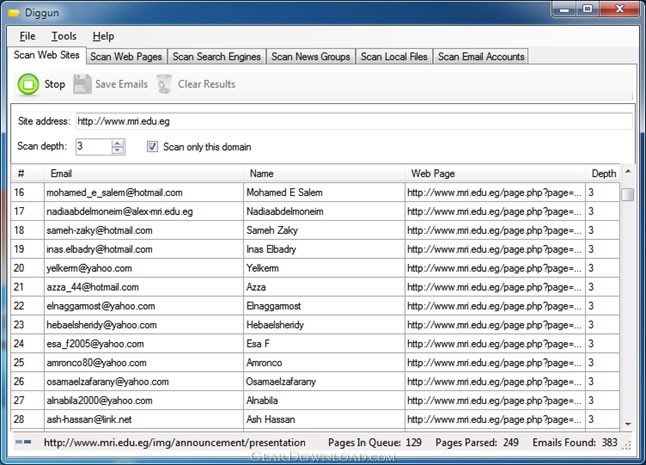
Task: Switch to the Scan Local Files tab
Action: tap(394, 57)
